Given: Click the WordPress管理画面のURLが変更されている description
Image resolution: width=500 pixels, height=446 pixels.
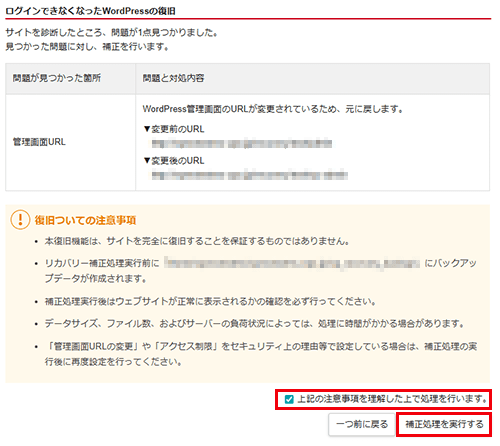Looking at the screenshot, I should click(273, 109).
